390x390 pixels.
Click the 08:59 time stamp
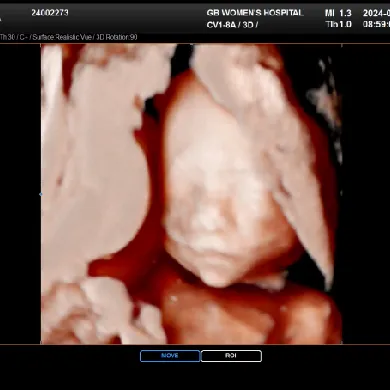[x=376, y=24]
